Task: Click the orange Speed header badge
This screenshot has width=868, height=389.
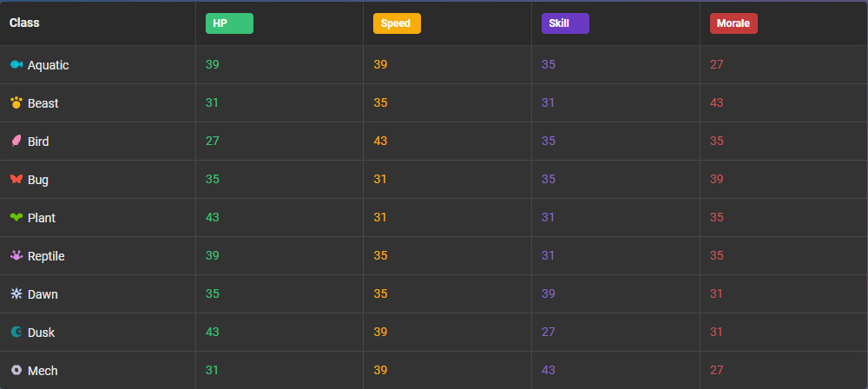Action: pos(397,23)
